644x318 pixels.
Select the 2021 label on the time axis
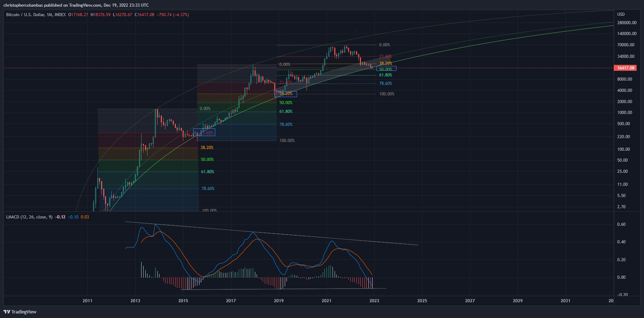[327, 301]
